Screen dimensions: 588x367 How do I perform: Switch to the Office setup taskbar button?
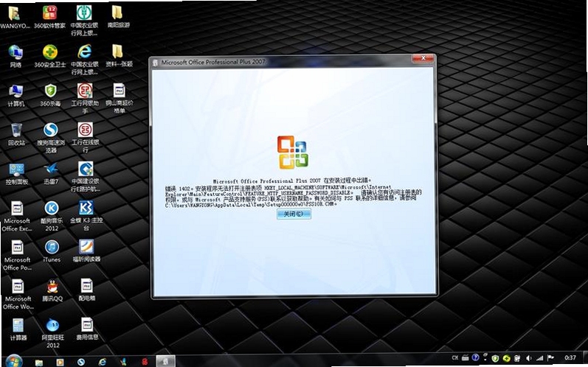point(165,362)
